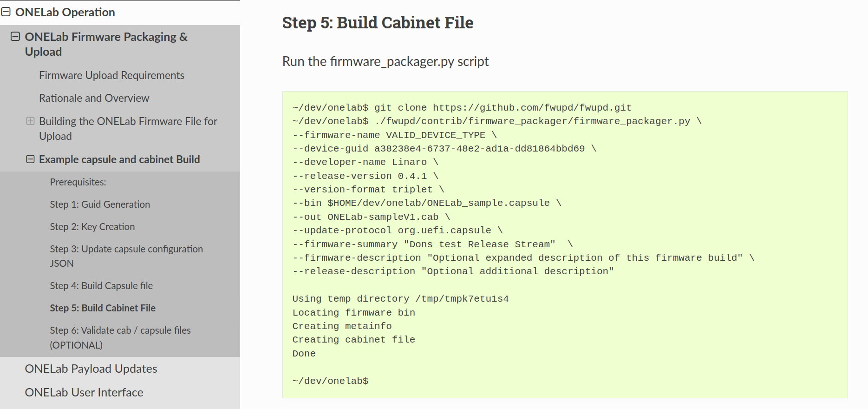Select Step 1: Guid Generation

point(100,204)
